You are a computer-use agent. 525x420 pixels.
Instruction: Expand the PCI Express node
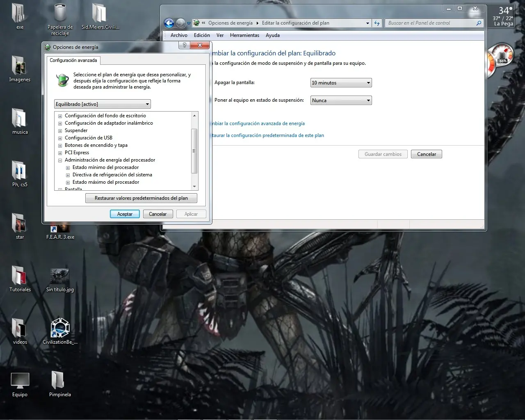coord(60,153)
